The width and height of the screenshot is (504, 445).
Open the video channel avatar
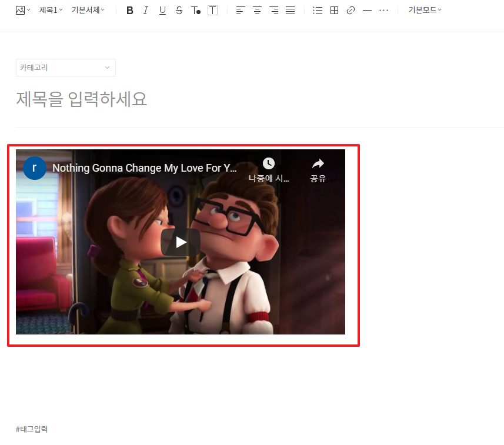[35, 168]
